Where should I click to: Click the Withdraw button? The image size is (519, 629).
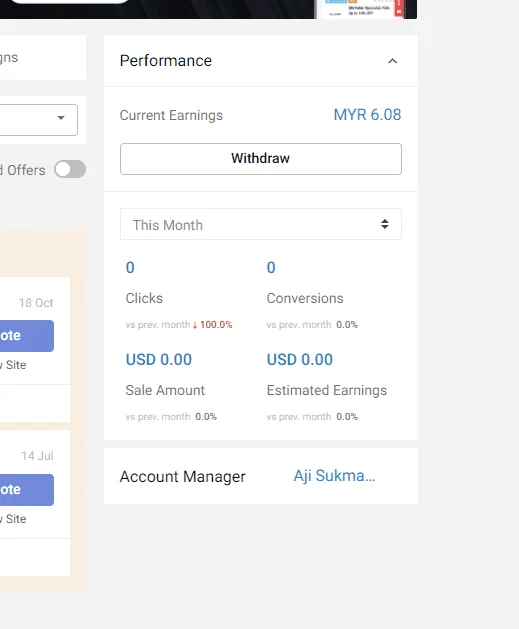261,159
